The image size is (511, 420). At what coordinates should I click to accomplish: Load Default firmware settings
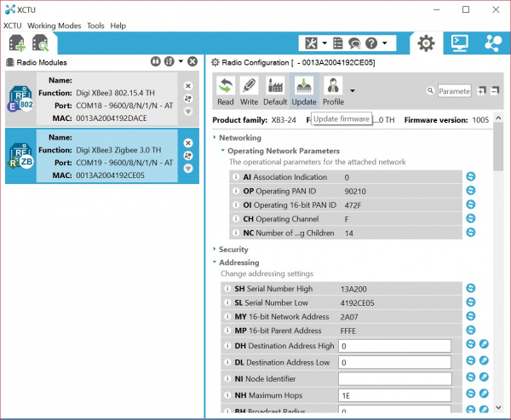point(275,91)
